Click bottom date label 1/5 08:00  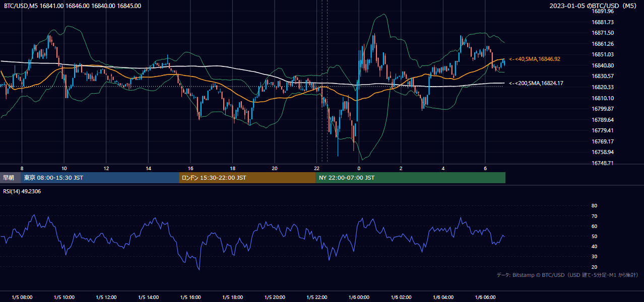[x=22, y=297]
